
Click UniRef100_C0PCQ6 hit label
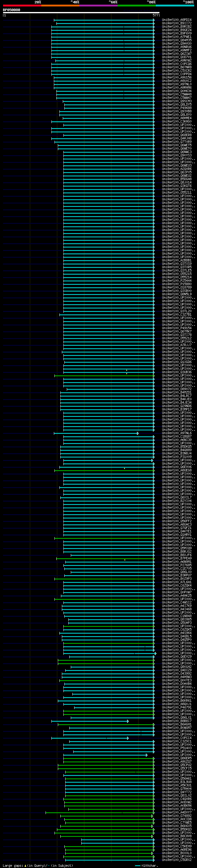tap(176, 64)
